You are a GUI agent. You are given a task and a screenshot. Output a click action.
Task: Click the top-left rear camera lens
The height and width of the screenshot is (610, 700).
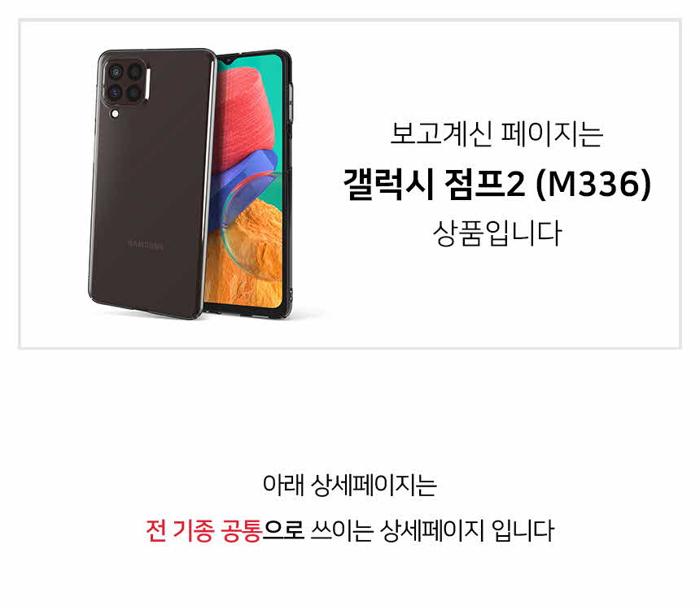pyautogui.click(x=116, y=72)
